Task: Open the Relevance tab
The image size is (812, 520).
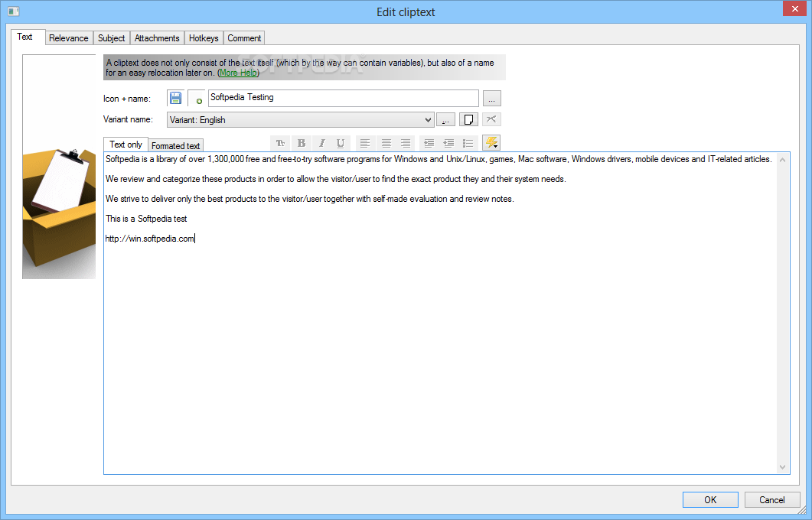Action: point(69,37)
